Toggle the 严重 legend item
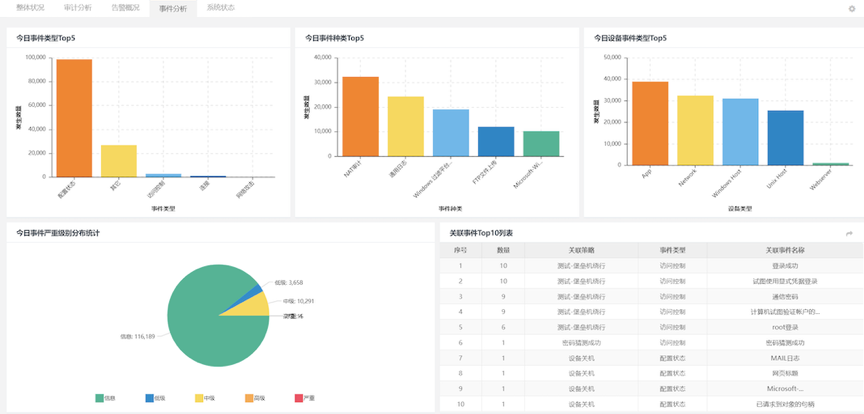 pos(304,398)
